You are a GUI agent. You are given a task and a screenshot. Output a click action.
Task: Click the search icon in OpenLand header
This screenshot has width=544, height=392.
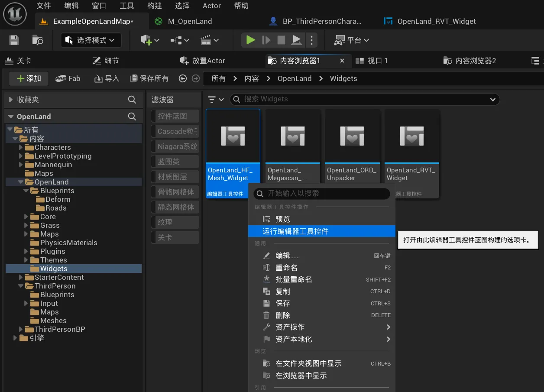point(132,117)
